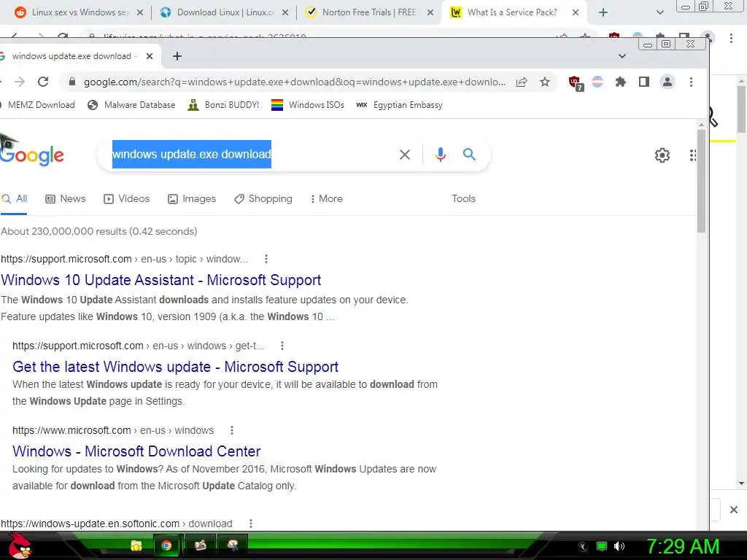Image resolution: width=747 pixels, height=560 pixels.
Task: Click the google.com address bar URL
Action: [x=295, y=82]
